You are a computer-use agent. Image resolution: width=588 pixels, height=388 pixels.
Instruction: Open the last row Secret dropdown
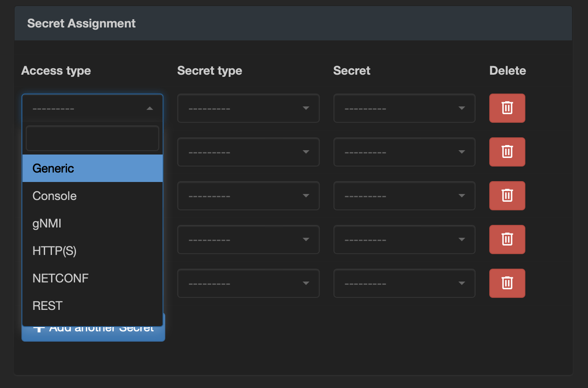[x=404, y=283]
